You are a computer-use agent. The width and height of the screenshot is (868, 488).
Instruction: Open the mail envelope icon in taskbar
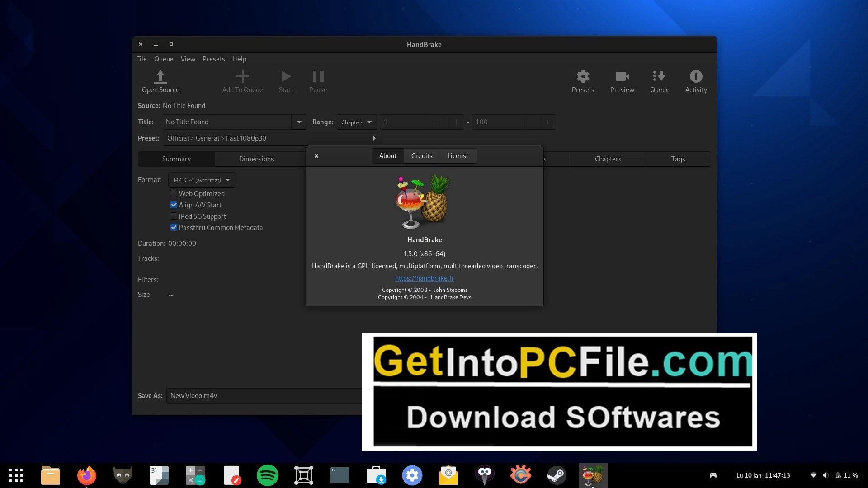coord(448,475)
